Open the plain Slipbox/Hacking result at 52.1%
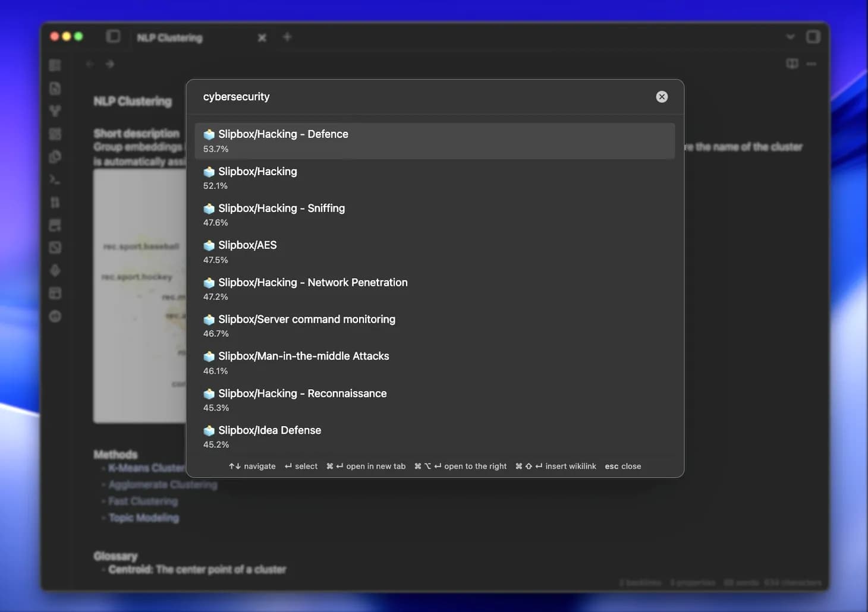 tap(435, 178)
